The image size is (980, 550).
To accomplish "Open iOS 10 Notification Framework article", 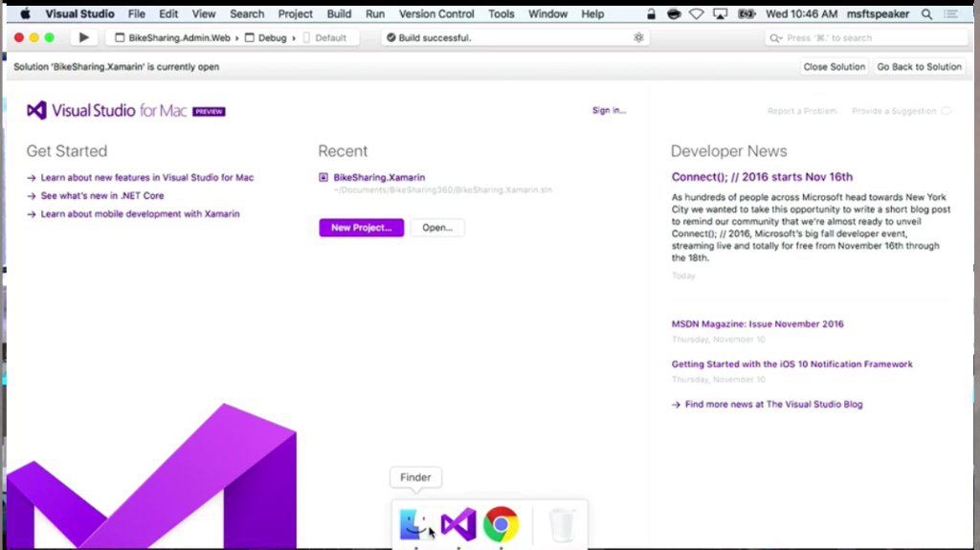I will pyautogui.click(x=791, y=363).
